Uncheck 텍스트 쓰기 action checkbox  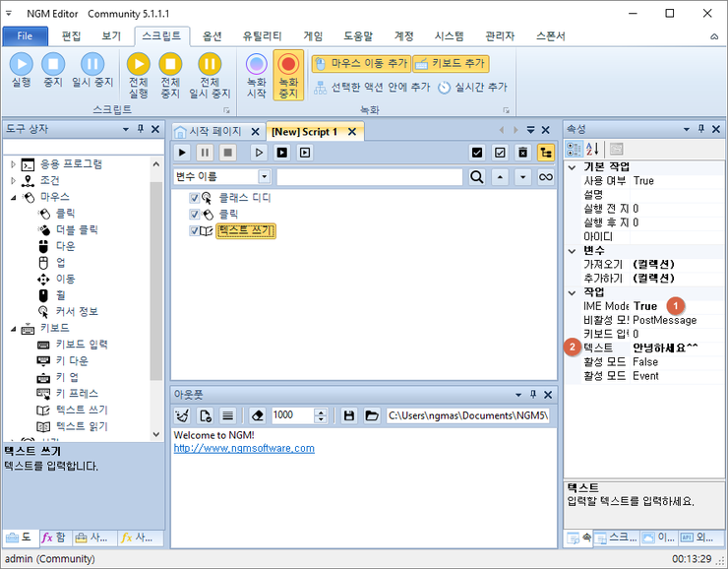[x=194, y=231]
